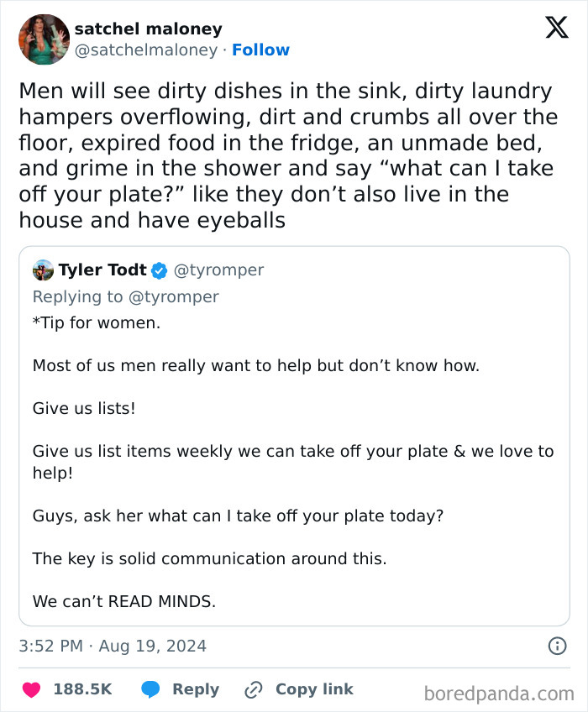
Task: Open the quoted tweet from Tyler Todt
Action: [294, 437]
